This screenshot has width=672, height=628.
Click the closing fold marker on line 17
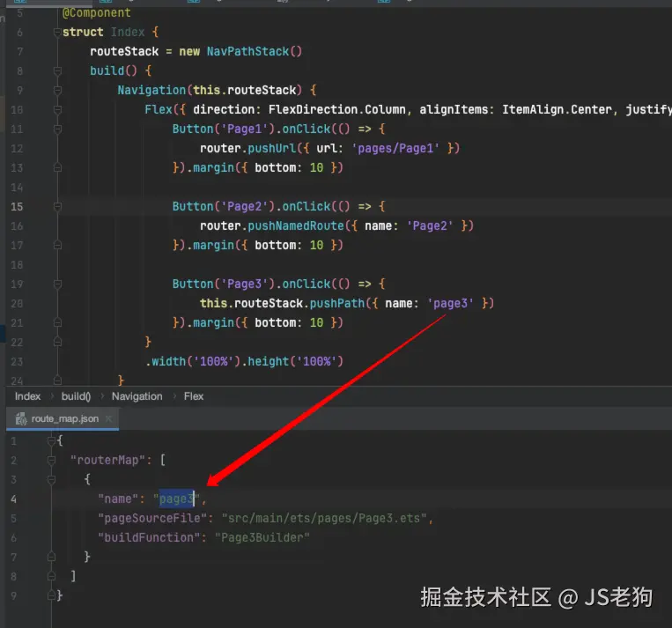point(57,245)
